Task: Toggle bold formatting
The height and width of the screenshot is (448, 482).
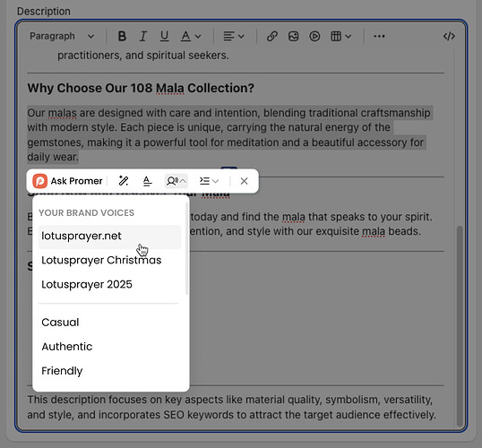Action: (122, 36)
